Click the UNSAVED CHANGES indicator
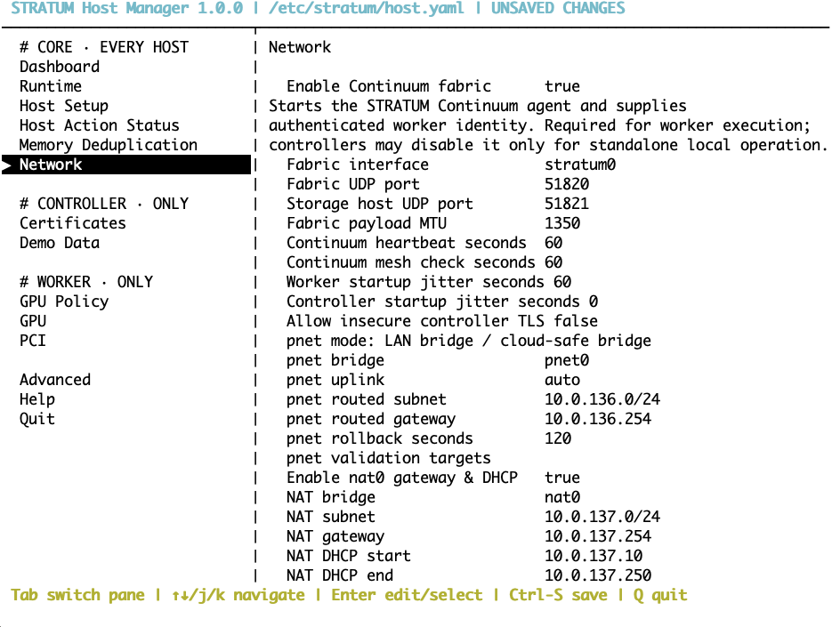Image resolution: width=840 pixels, height=627 pixels. [x=558, y=8]
